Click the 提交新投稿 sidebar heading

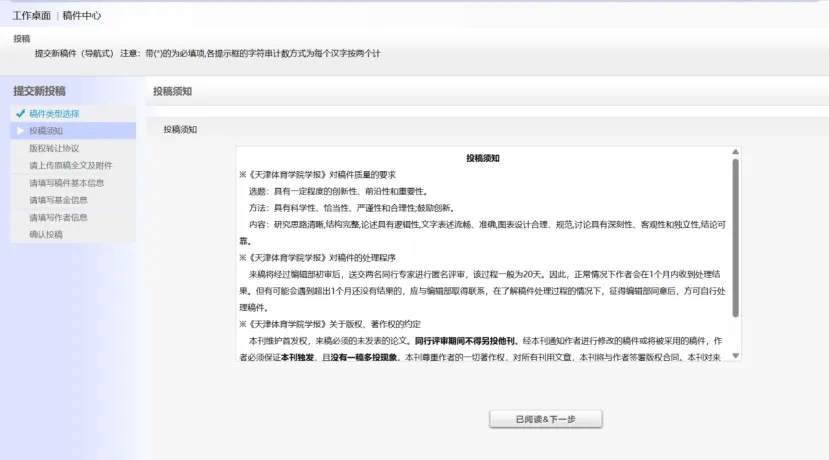pyautogui.click(x=39, y=91)
